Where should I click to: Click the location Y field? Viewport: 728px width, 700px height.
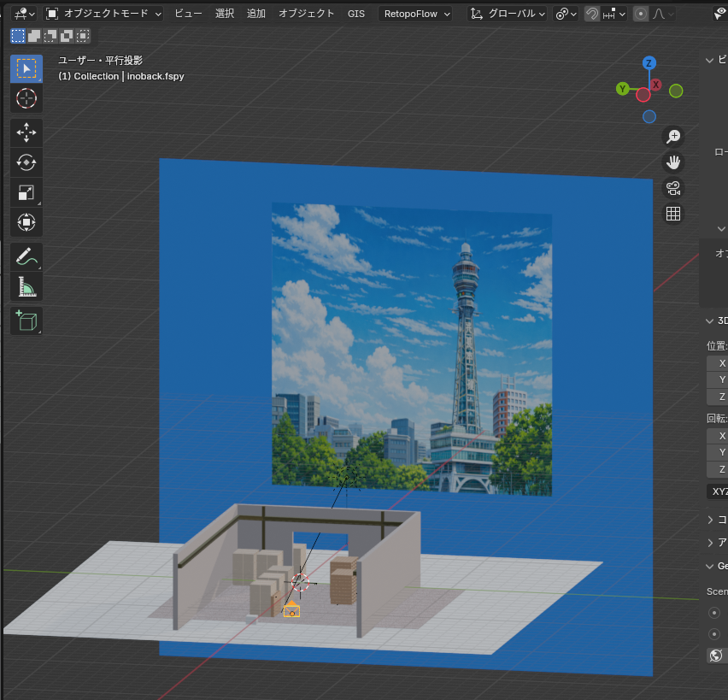718,379
